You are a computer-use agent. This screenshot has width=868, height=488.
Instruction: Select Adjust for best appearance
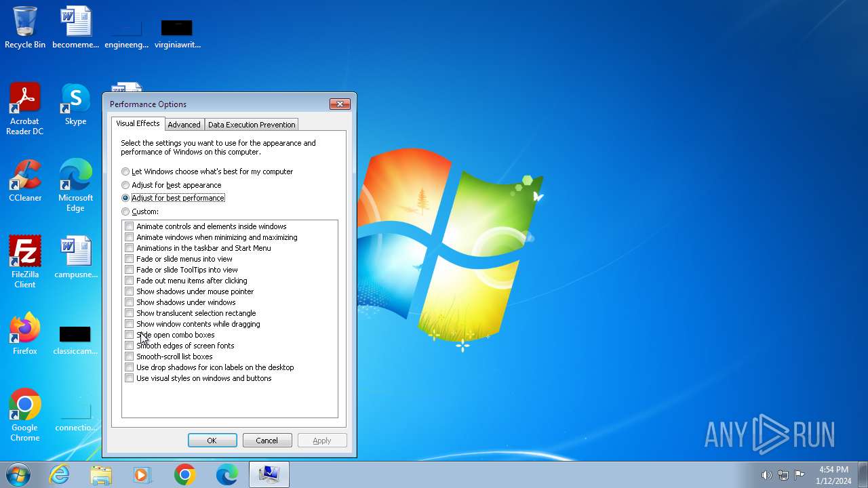point(171,185)
